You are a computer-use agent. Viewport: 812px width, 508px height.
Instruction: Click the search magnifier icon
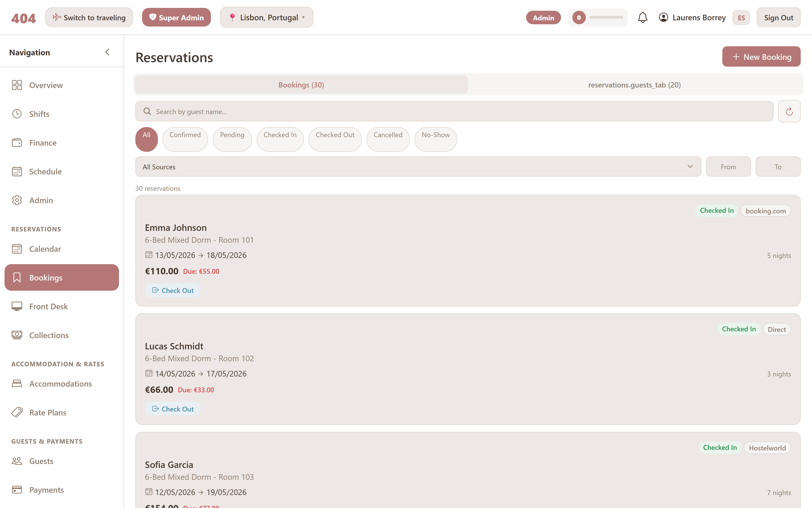[x=147, y=111]
